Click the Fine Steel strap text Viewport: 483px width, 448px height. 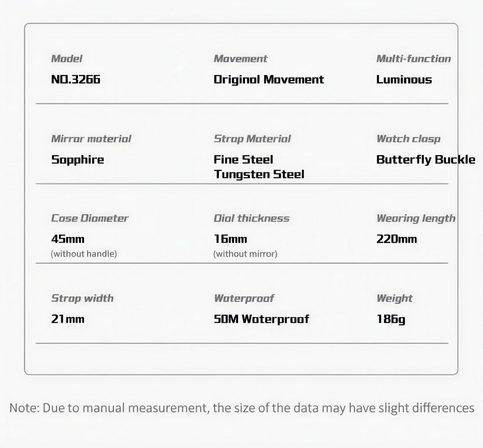point(243,159)
